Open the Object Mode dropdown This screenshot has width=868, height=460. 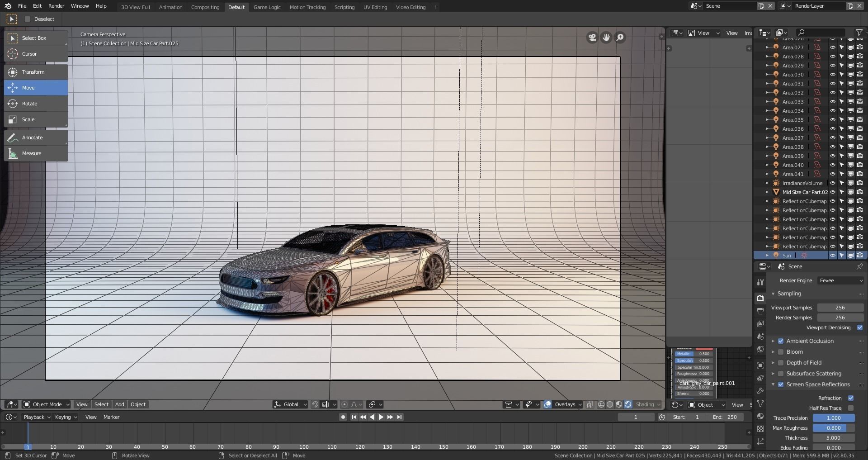[x=47, y=404]
